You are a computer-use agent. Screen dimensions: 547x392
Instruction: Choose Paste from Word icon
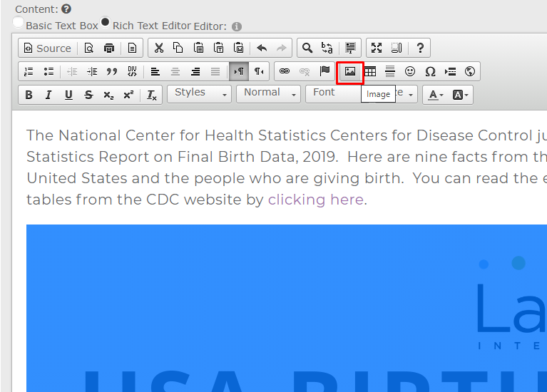tap(239, 48)
